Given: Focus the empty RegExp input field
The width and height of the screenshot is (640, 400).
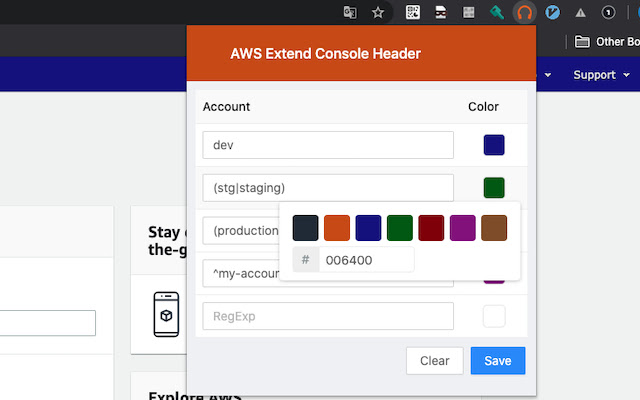Looking at the screenshot, I should click(328, 316).
